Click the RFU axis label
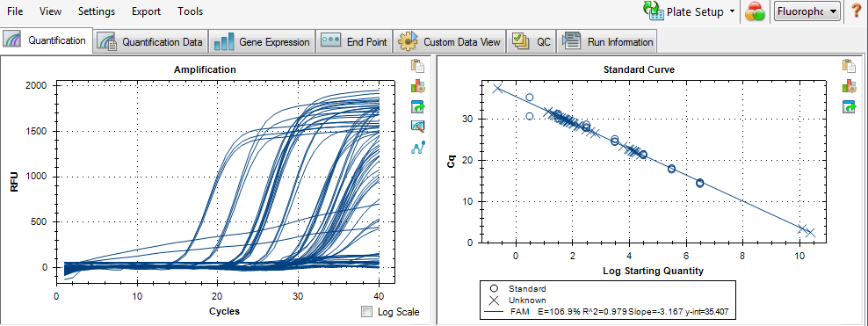The height and width of the screenshot is (326, 868). (x=15, y=182)
